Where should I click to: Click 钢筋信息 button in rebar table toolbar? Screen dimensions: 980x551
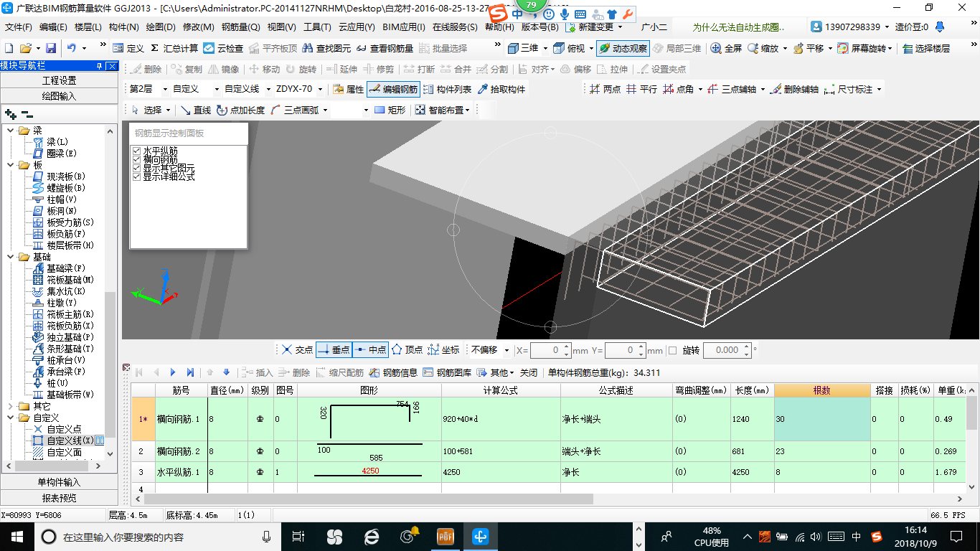pos(392,372)
